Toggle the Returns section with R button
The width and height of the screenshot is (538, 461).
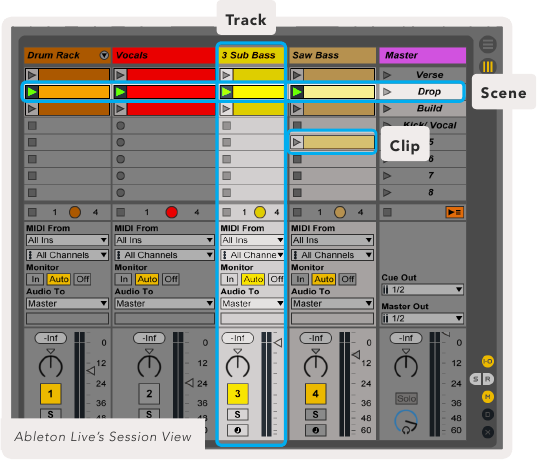[487, 379]
